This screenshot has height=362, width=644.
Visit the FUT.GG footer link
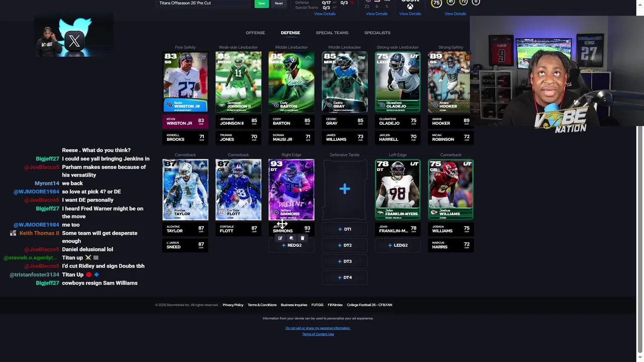tap(317, 305)
